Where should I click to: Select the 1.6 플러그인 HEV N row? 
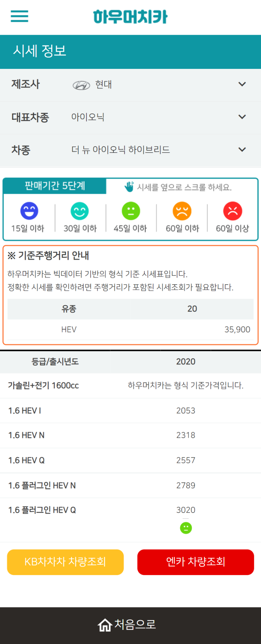(130, 485)
